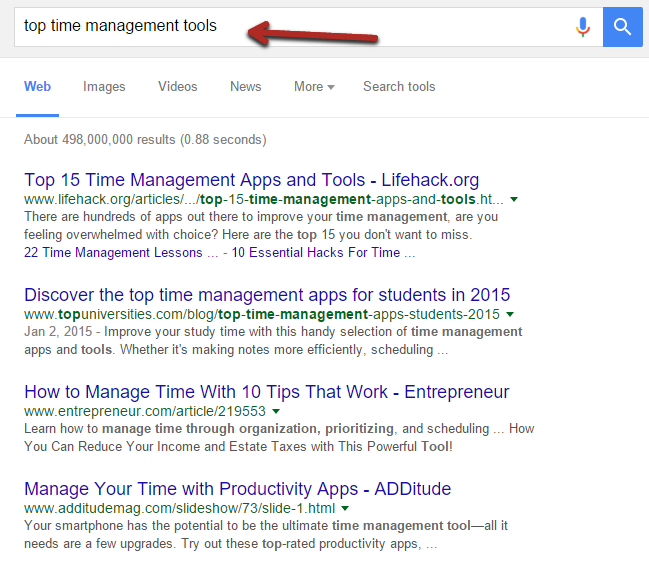This screenshot has height=562, width=649.
Task: Open the arrow beside entrepreneur.com URL
Action: [x=276, y=411]
